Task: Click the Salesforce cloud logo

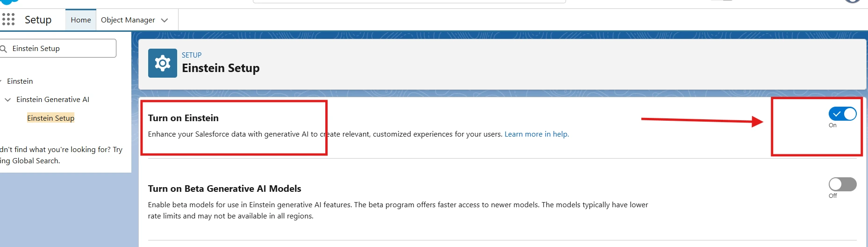Action: pyautogui.click(x=9, y=2)
